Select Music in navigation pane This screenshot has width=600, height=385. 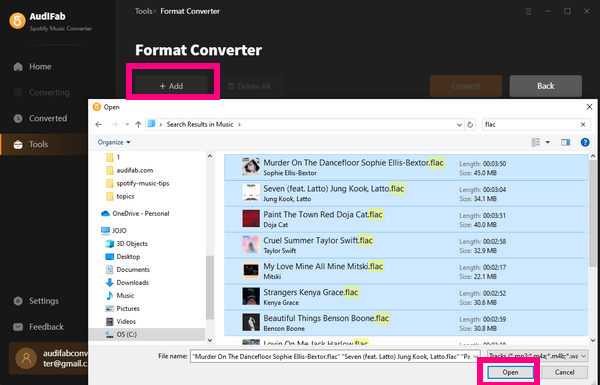(x=120, y=296)
